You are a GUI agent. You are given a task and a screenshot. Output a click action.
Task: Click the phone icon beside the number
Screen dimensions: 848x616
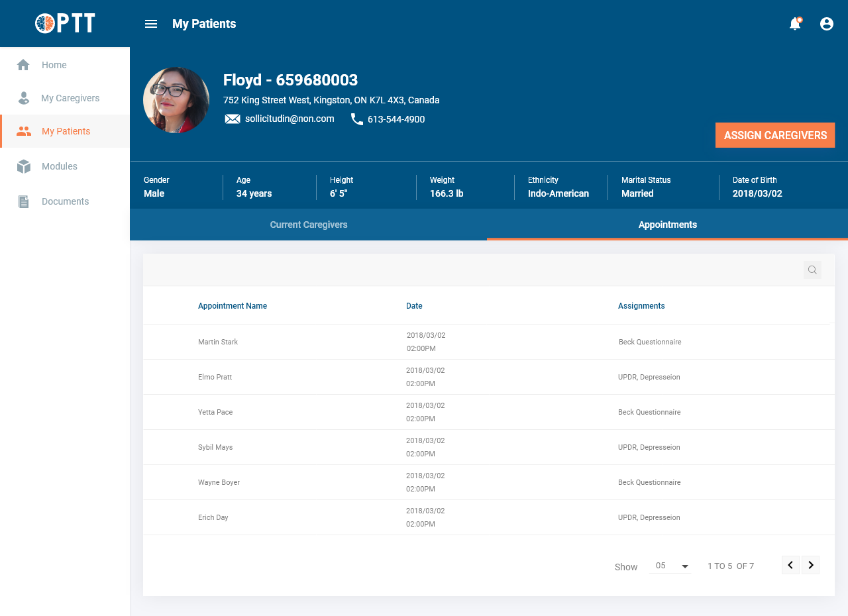click(x=357, y=119)
